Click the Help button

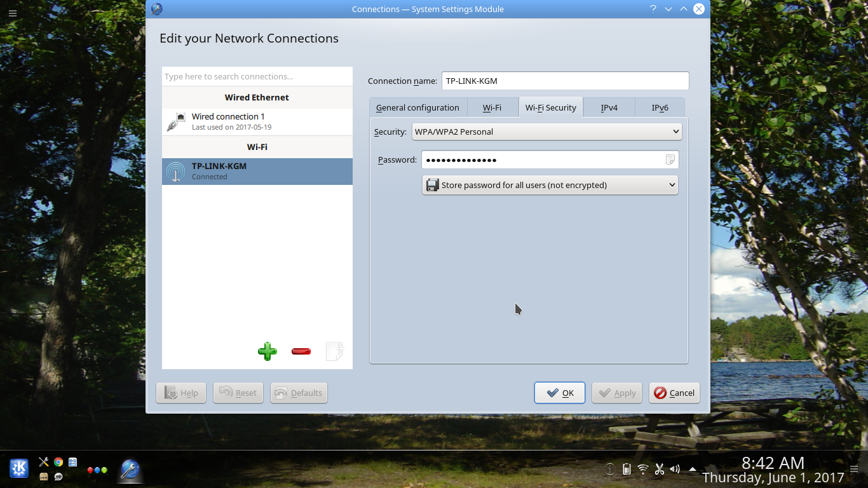[x=181, y=393]
